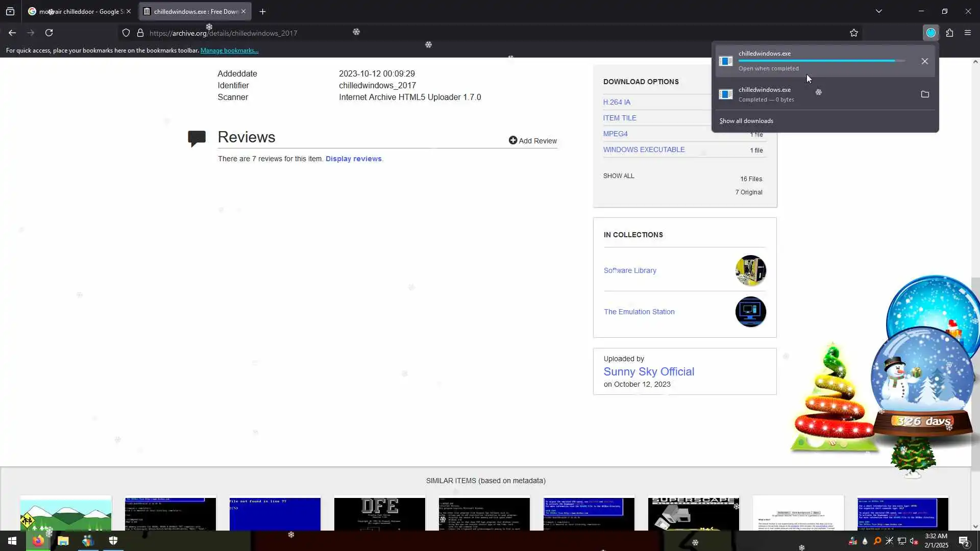Image resolution: width=980 pixels, height=551 pixels.
Task: Click Show all downloads entry
Action: (x=746, y=121)
